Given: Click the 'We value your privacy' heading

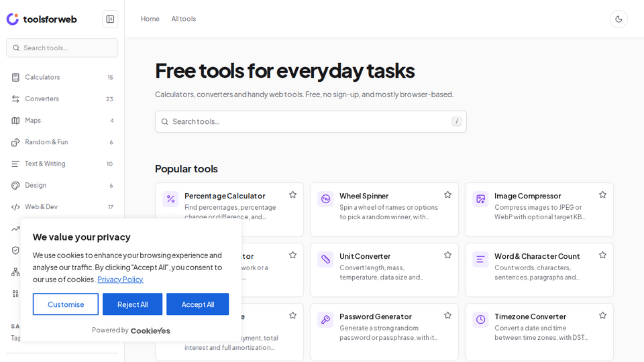Looking at the screenshot, I should (81, 237).
